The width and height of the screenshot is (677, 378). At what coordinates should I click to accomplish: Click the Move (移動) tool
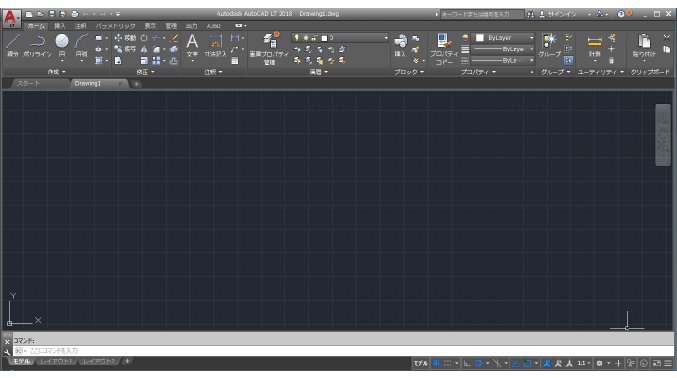tap(125, 38)
